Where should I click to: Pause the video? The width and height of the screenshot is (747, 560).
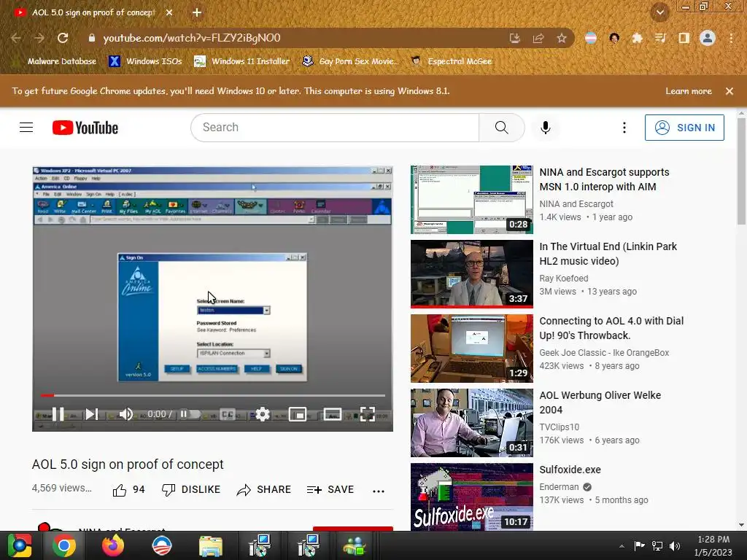click(x=58, y=414)
